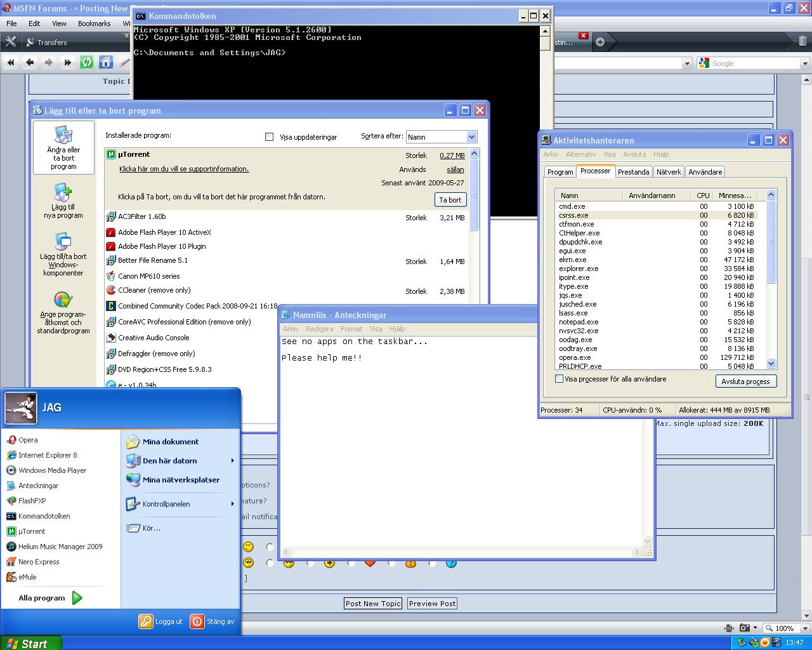
Task: Open Bookmarks menu in Opera
Action: pos(94,23)
